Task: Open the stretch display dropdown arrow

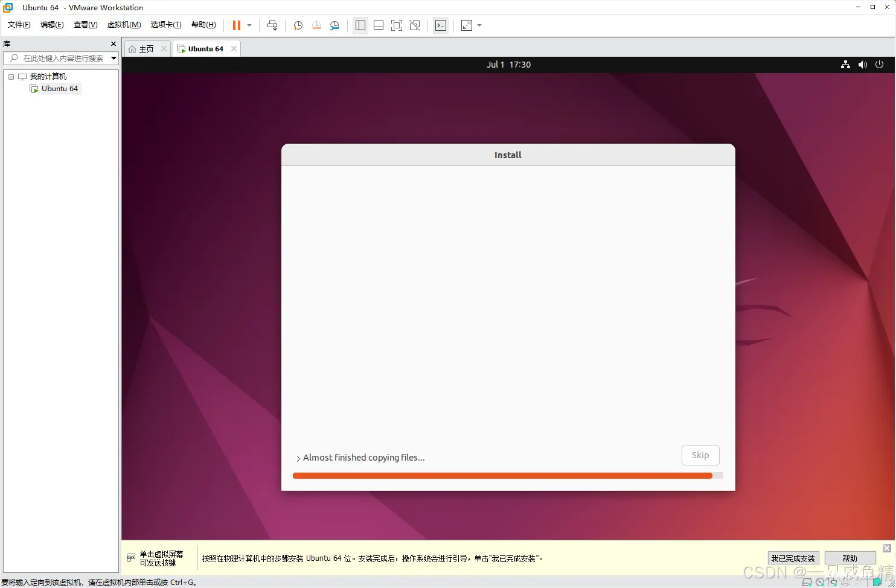Action: click(479, 25)
